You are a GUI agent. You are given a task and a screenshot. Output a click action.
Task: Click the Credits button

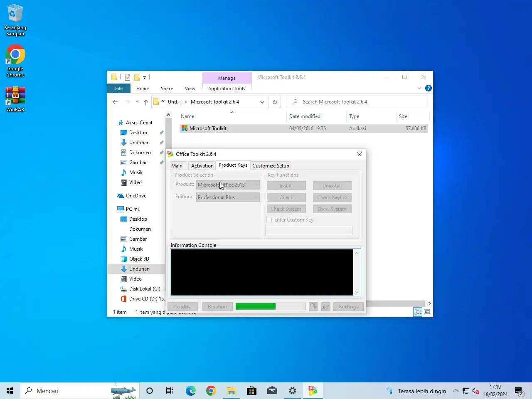tap(182, 307)
